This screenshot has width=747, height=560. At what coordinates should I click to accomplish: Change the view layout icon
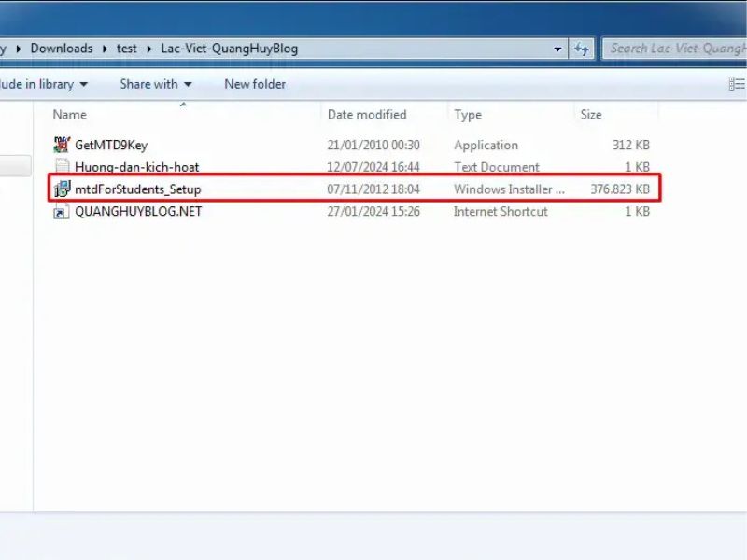(x=737, y=84)
